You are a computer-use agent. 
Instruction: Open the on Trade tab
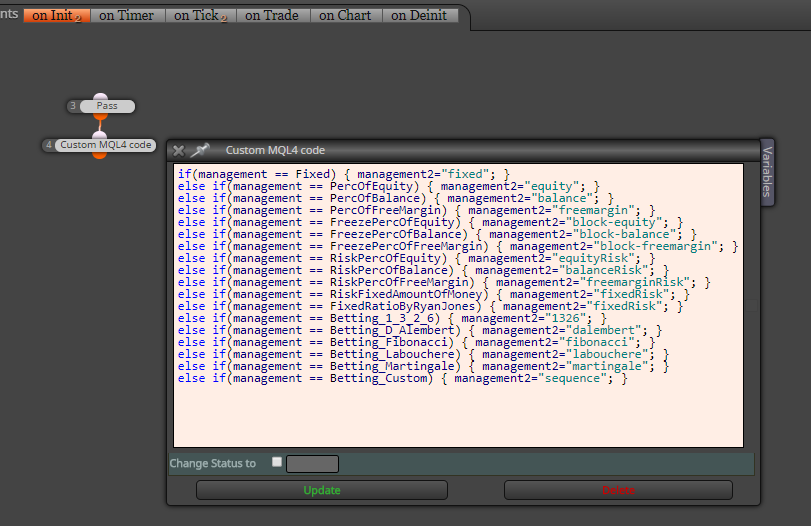click(272, 16)
